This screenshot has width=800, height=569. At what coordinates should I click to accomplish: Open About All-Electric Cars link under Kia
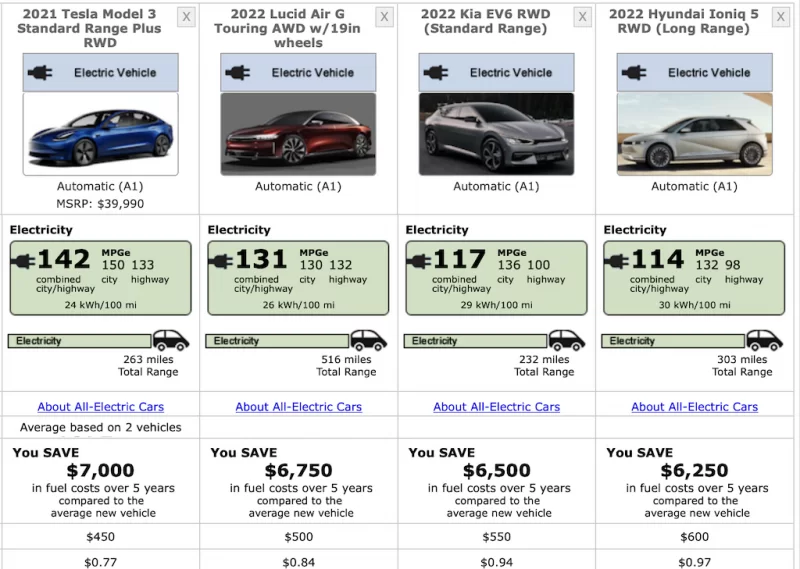[496, 407]
